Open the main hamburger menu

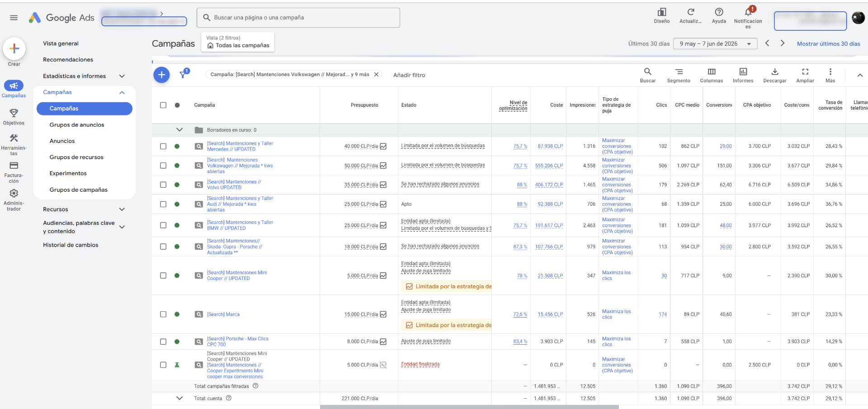[14, 18]
